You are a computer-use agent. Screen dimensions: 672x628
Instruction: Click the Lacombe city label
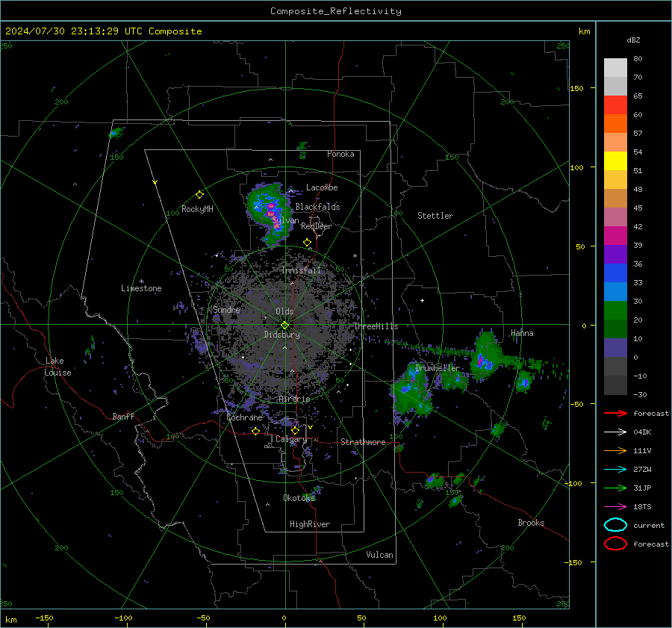pyautogui.click(x=322, y=187)
